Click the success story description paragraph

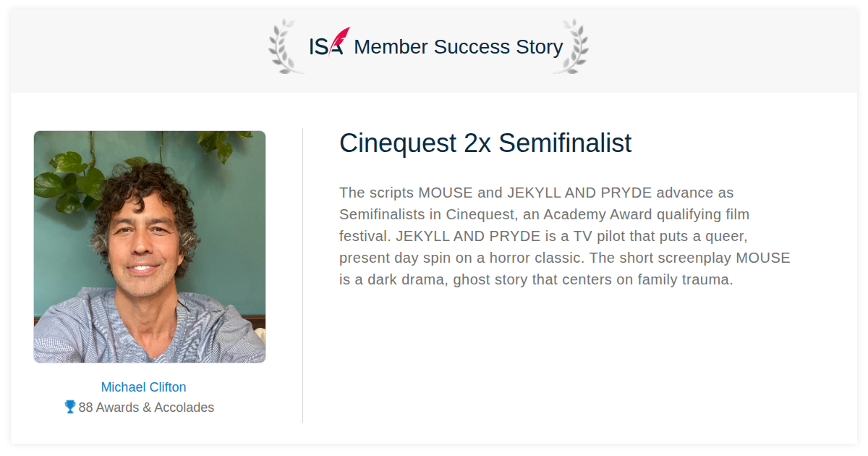(565, 236)
